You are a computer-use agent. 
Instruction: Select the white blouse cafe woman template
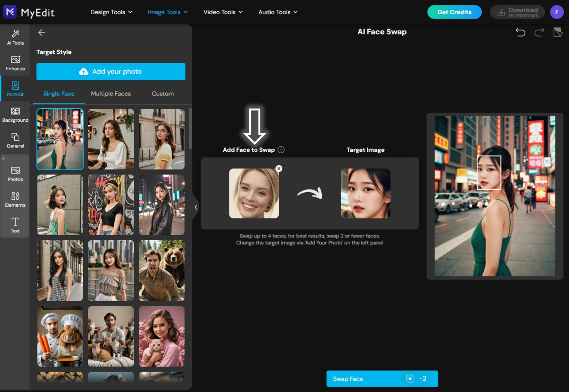pyautogui.click(x=111, y=139)
